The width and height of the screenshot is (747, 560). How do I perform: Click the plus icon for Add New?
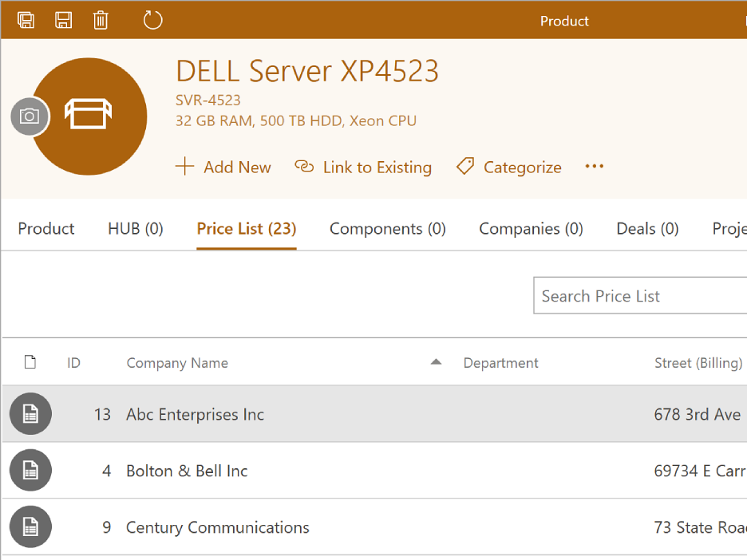[x=185, y=167]
